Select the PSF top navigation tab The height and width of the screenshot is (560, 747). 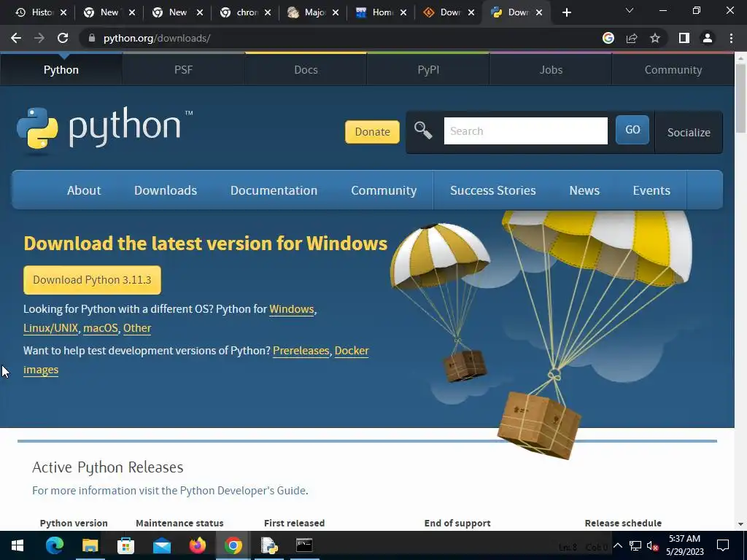click(x=183, y=70)
